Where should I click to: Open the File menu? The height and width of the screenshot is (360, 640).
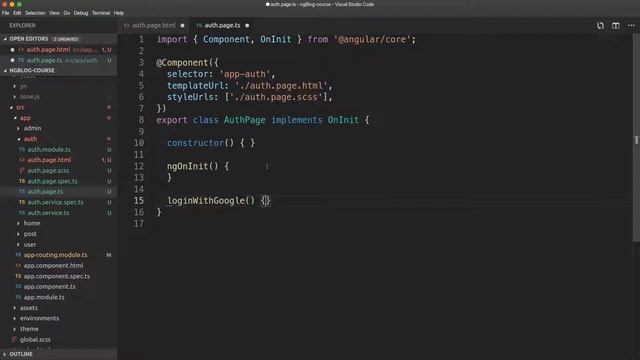pyautogui.click(x=5, y=13)
